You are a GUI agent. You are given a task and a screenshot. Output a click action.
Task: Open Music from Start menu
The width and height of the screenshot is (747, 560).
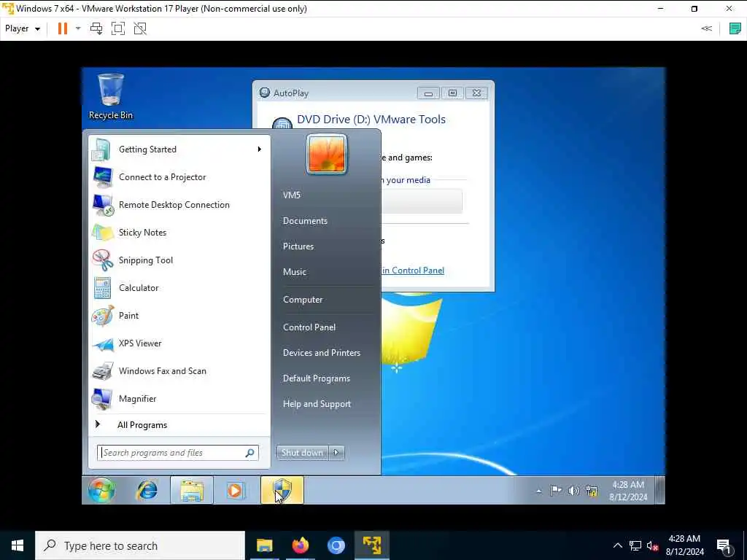(x=295, y=272)
